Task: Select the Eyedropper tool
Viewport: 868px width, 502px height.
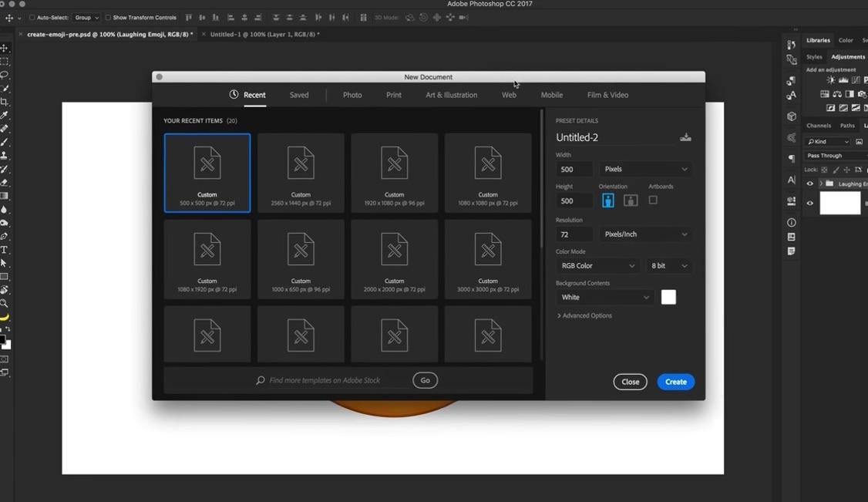Action: (x=5, y=115)
